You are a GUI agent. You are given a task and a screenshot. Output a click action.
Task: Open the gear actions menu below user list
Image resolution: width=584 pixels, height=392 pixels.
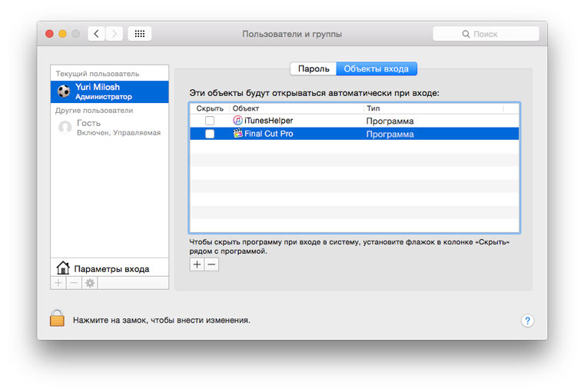click(89, 283)
